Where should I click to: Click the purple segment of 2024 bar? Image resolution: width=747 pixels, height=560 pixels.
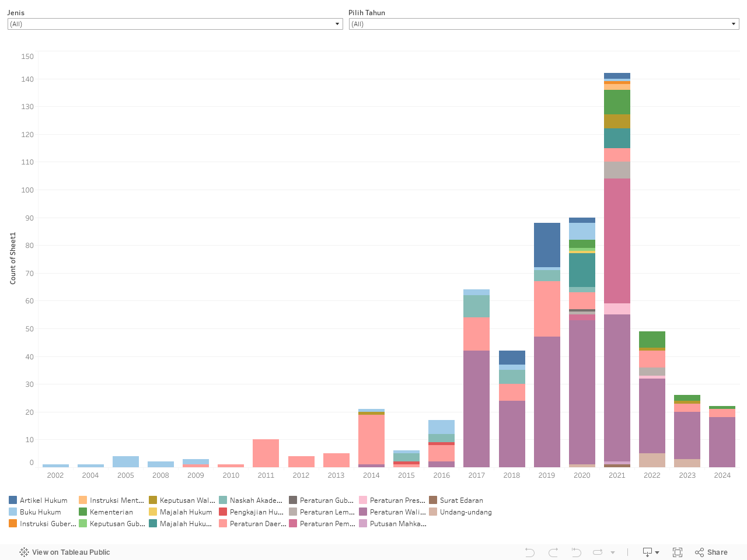(722, 442)
